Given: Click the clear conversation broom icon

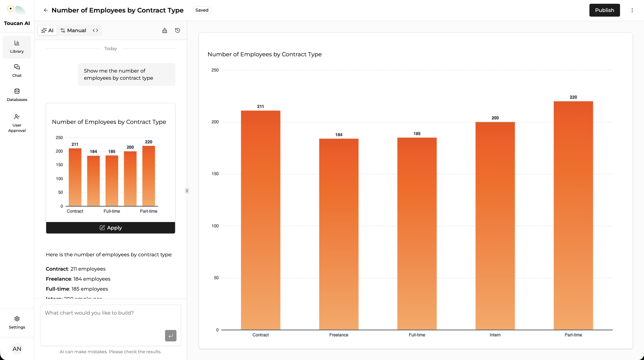Looking at the screenshot, I should (x=164, y=30).
